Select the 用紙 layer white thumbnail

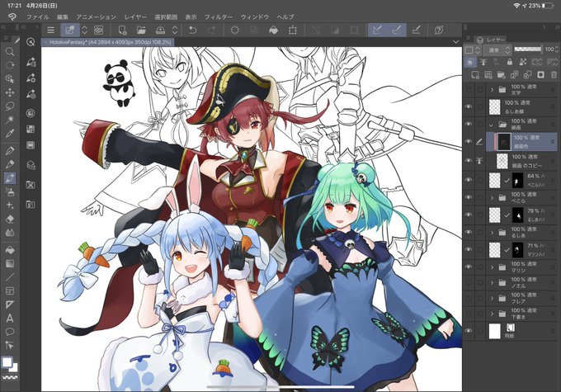(x=494, y=331)
